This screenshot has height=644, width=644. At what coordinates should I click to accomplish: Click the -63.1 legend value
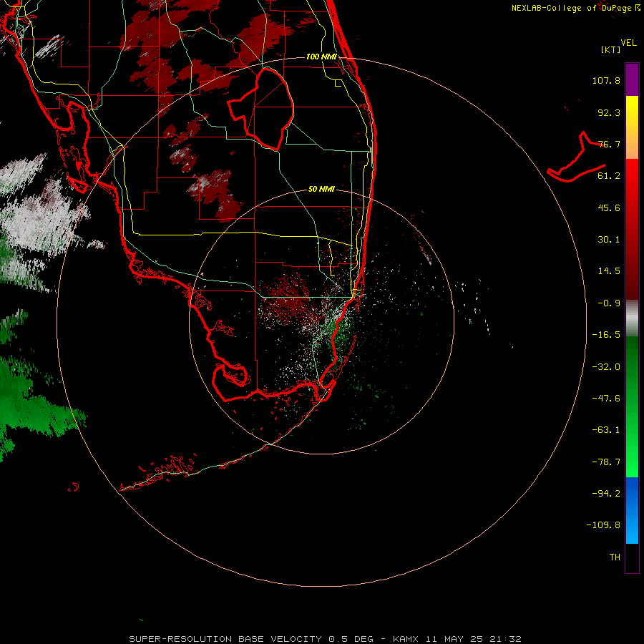pyautogui.click(x=606, y=430)
